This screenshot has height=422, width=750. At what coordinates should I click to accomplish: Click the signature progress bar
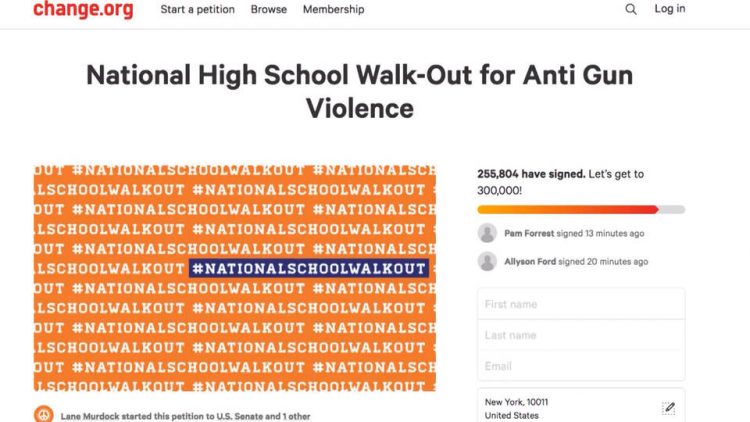(581, 210)
